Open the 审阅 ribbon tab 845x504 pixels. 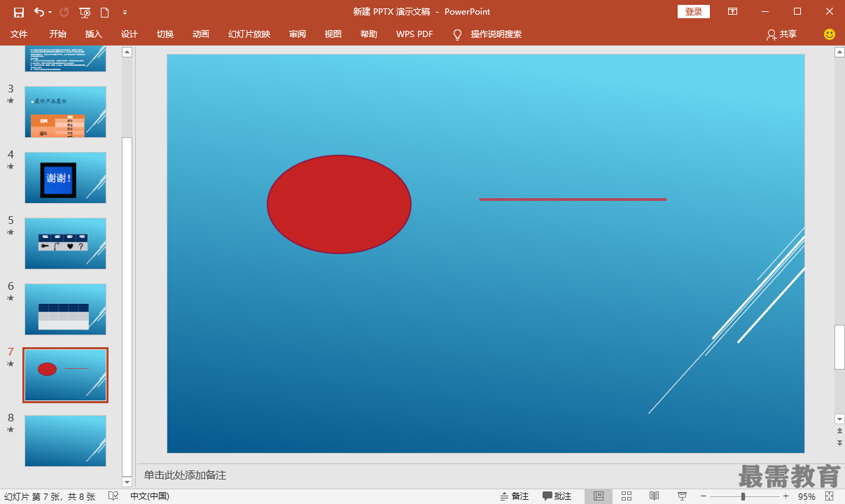(298, 34)
